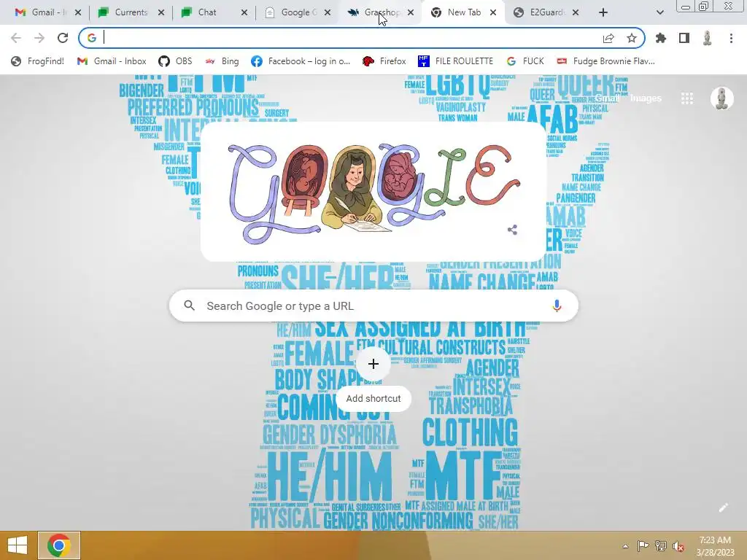Open Action Center flag icon
747x560 pixels.
click(x=643, y=545)
